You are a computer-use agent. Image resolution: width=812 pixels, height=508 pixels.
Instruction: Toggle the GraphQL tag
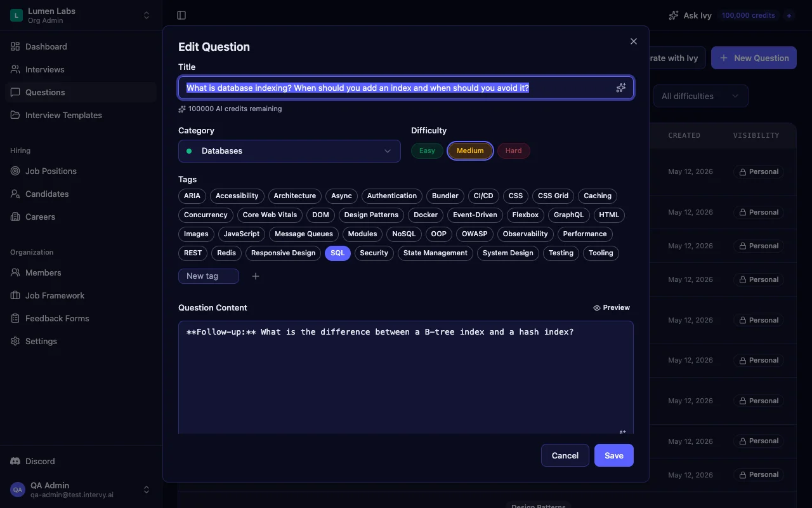568,215
